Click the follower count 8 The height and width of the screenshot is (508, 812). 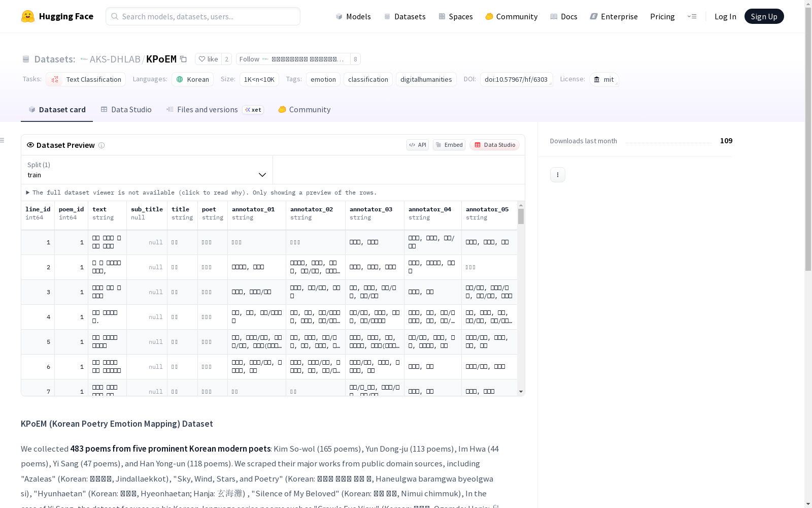[355, 59]
